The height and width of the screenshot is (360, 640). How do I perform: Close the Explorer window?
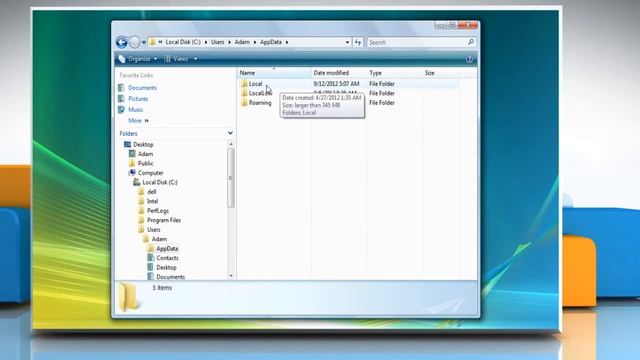(468, 25)
